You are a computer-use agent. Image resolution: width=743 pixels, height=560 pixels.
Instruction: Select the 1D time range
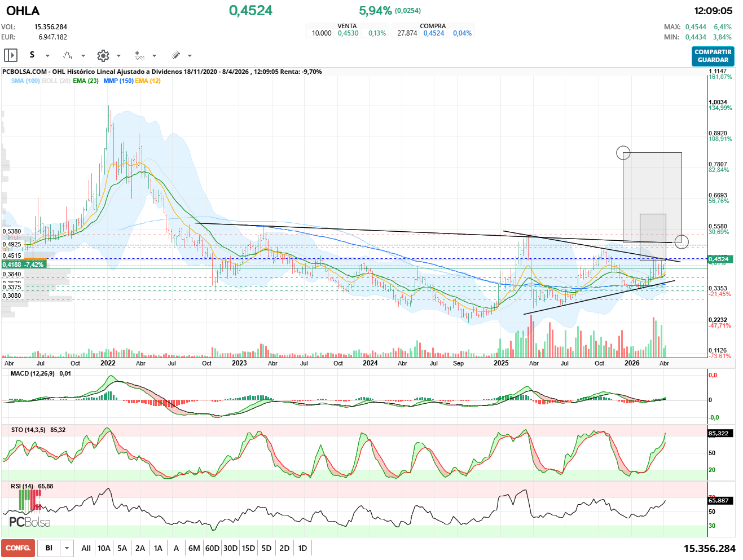click(x=302, y=548)
